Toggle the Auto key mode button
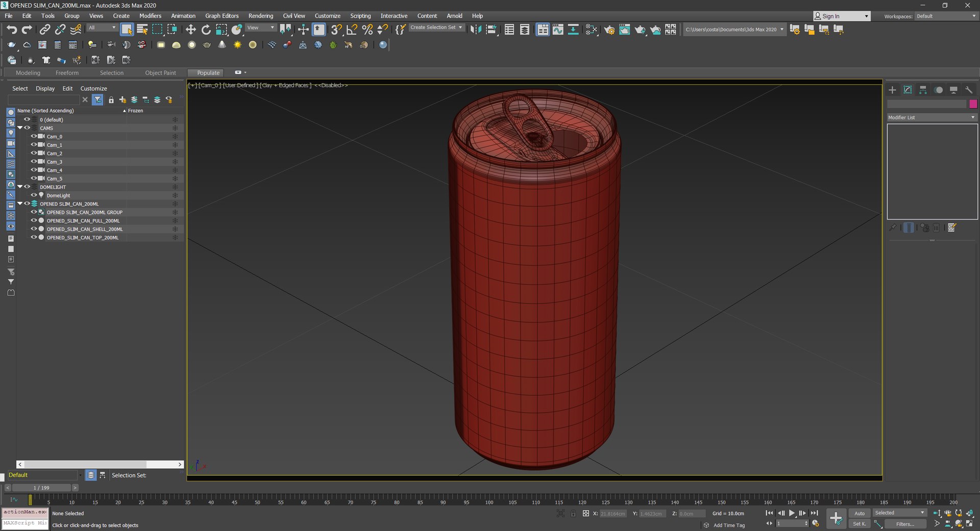The image size is (980, 531). (860, 513)
